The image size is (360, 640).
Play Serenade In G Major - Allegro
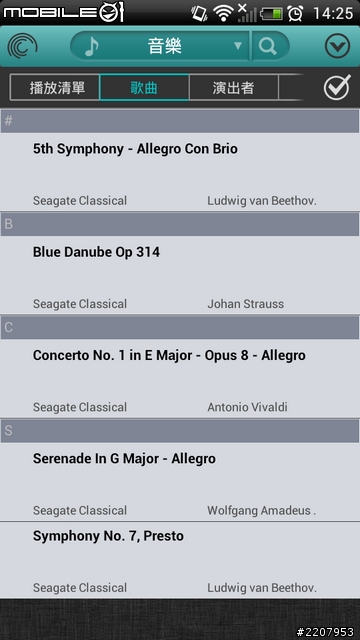pyautogui.click(x=180, y=482)
